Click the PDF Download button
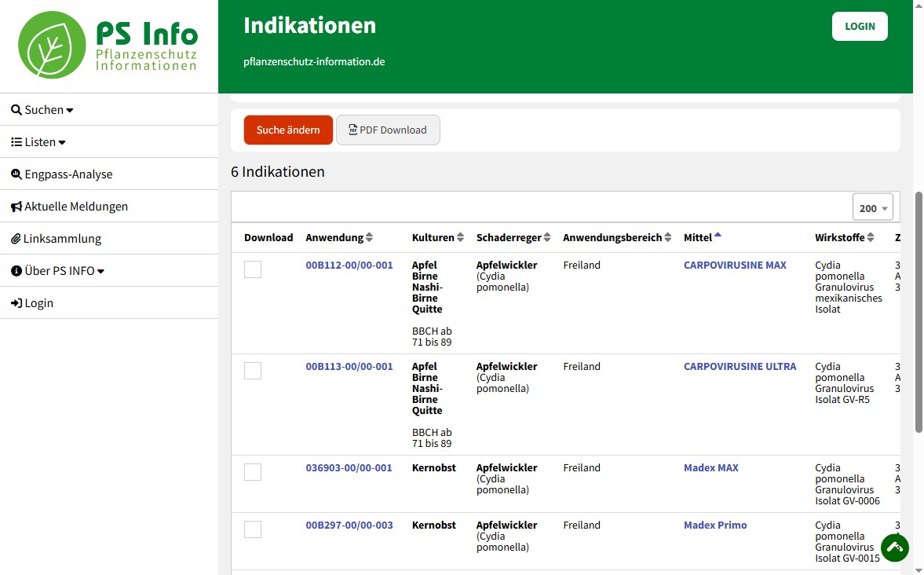This screenshot has height=575, width=924. (388, 130)
